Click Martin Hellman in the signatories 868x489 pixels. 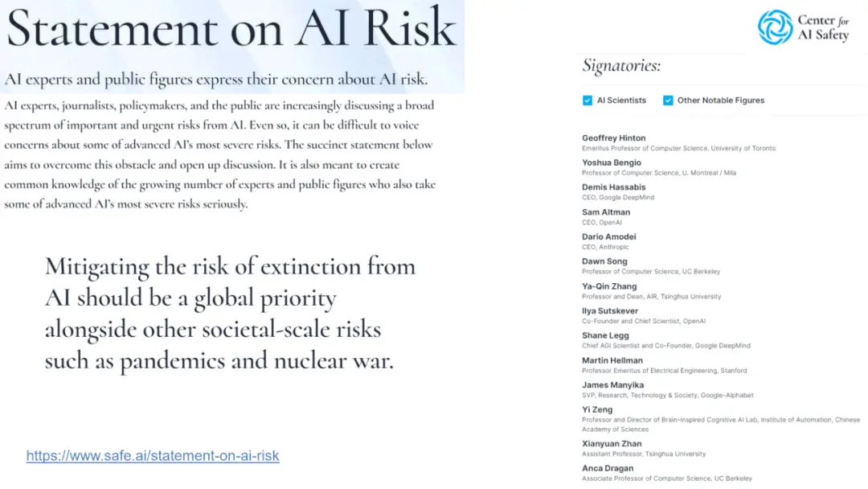612,360
